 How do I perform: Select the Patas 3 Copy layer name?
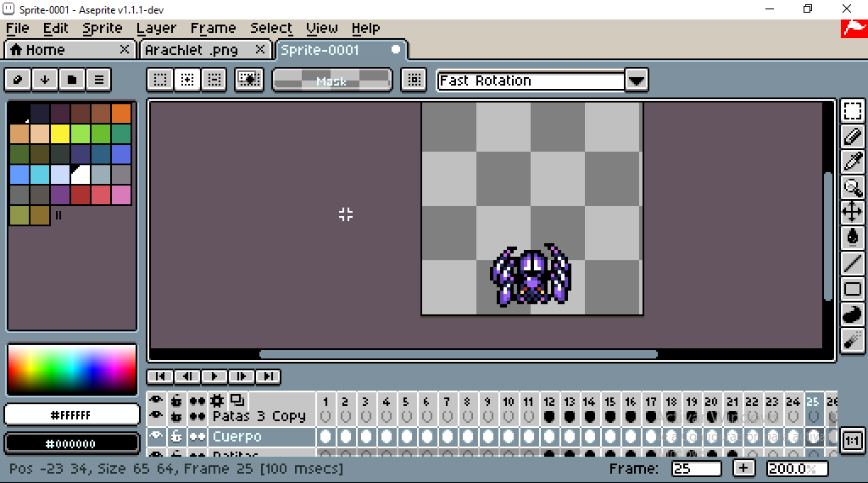[x=259, y=416]
